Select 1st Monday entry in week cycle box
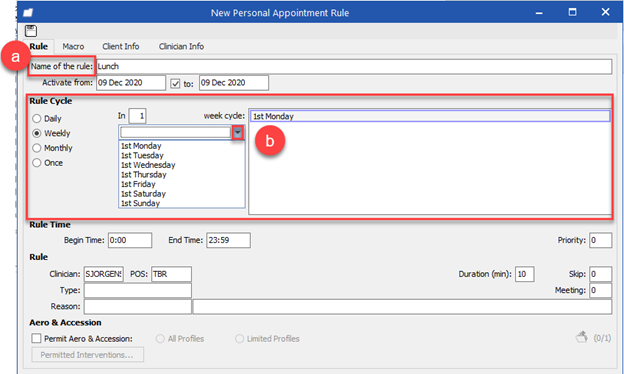The width and height of the screenshot is (624, 374). tap(430, 116)
